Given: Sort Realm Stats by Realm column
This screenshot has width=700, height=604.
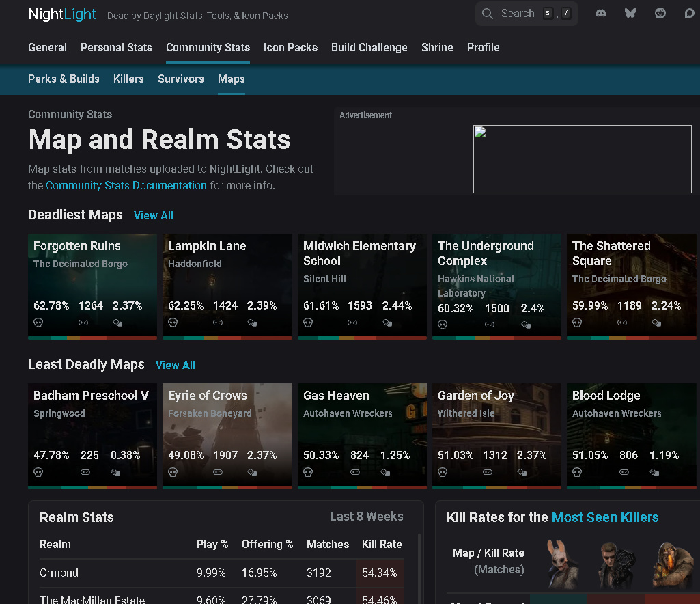Looking at the screenshot, I should (55, 544).
